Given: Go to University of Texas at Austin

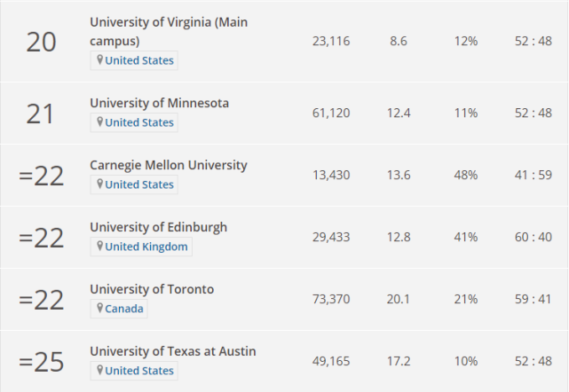Looking at the screenshot, I should click(x=172, y=351).
